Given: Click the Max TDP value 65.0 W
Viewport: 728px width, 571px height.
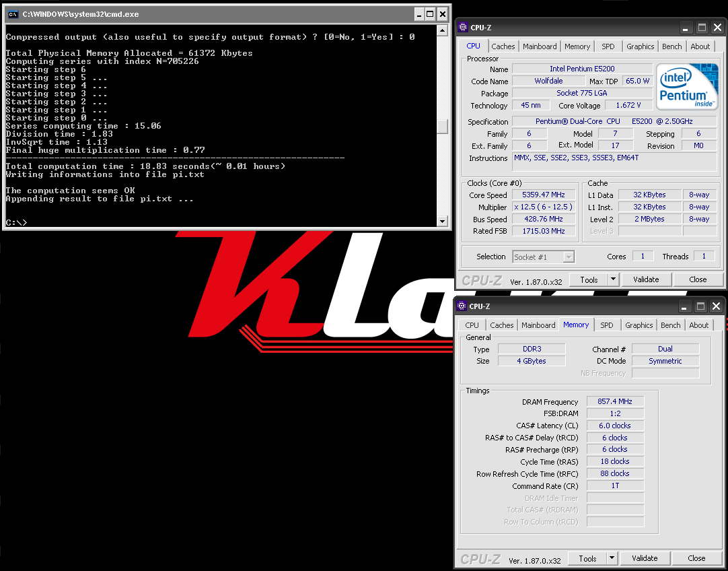Looking at the screenshot, I should tap(637, 81).
